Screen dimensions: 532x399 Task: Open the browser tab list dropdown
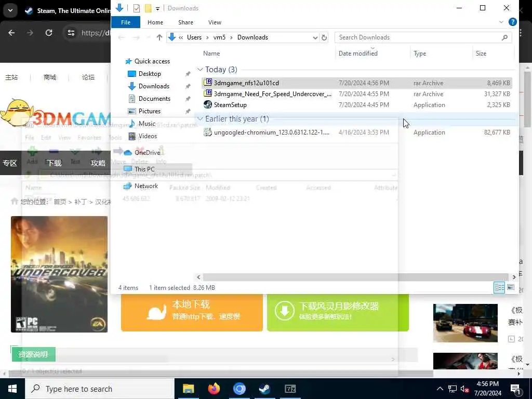click(10, 10)
